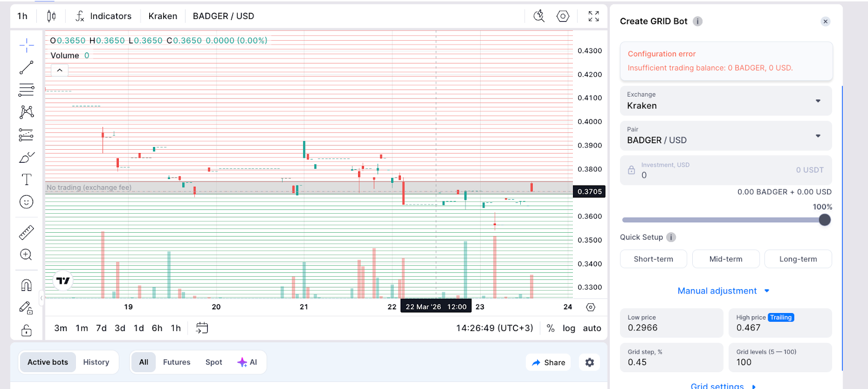
Task: Select the crosshair cursor tool
Action: tap(27, 45)
